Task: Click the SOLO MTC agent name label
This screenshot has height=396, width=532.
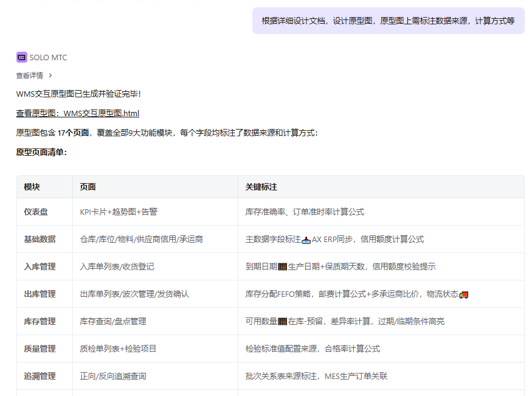Action: (49, 58)
